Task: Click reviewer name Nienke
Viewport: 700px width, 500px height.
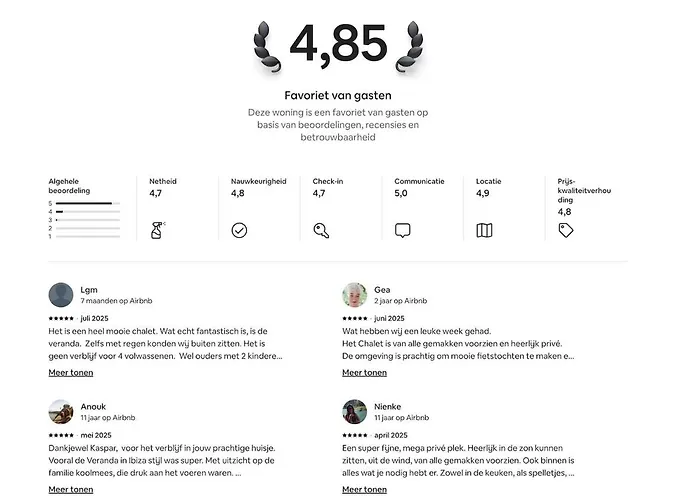Action: click(x=388, y=406)
